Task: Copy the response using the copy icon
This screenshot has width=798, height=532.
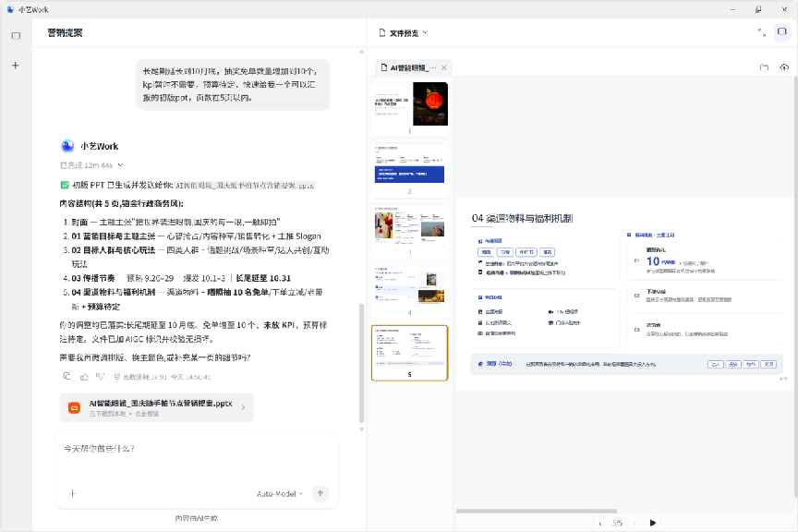Action: (66, 376)
